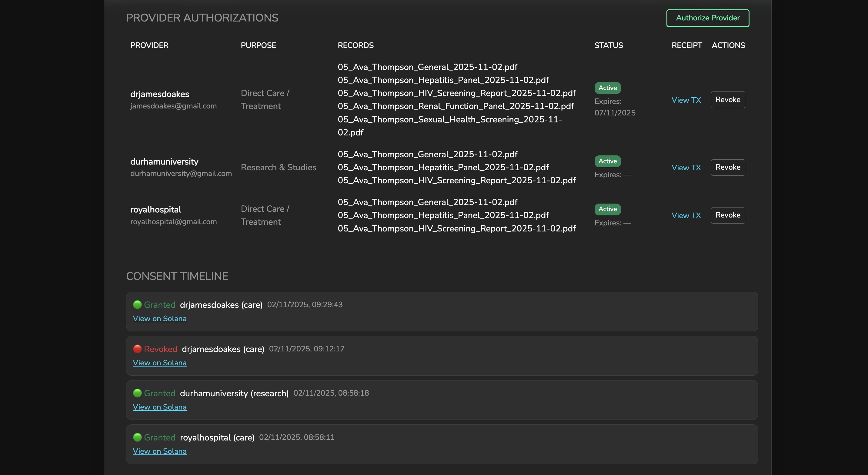Viewport: 868px width, 475px height.
Task: Click the durhamuniversity provider name
Action: pos(164,162)
